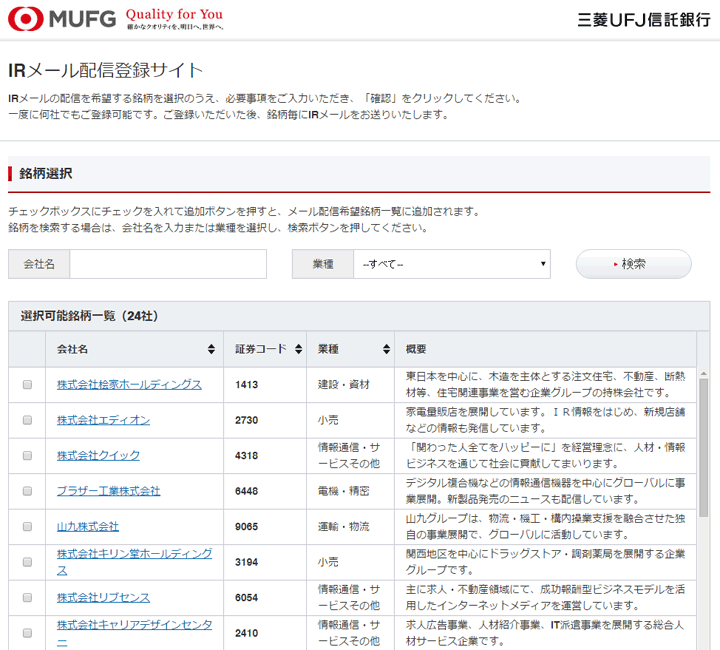Open the 株式会社エディオン link

(103, 420)
